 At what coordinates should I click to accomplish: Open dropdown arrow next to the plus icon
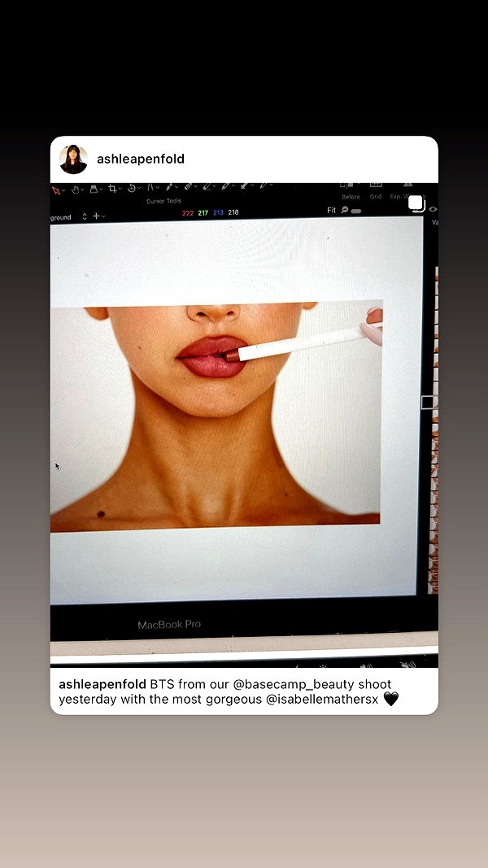click(x=103, y=216)
